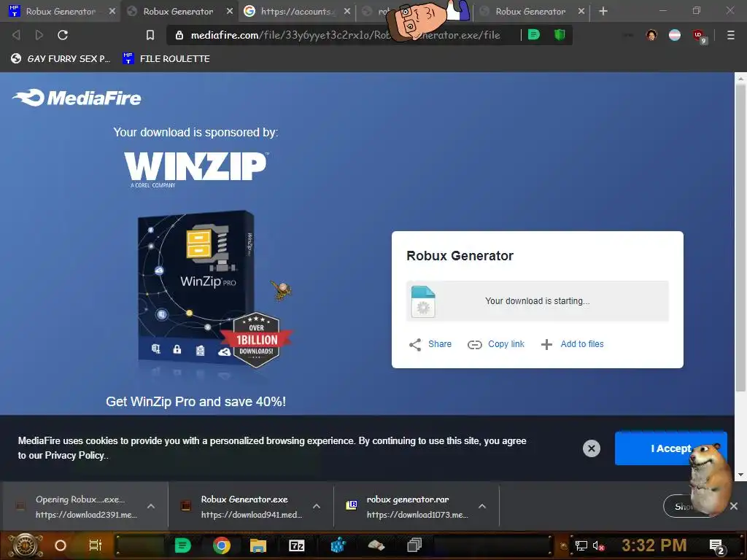Viewport: 747px width, 560px height.
Task: Click the Add to files link
Action: (x=581, y=344)
